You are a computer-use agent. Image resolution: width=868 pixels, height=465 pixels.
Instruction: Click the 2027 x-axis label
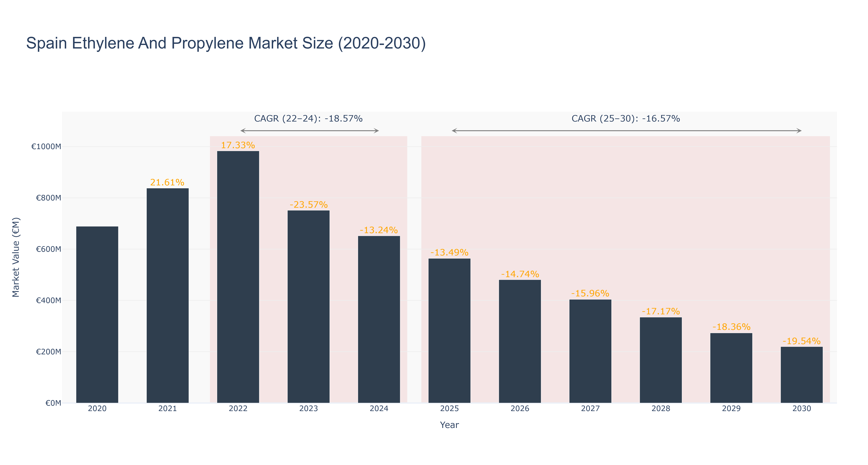[590, 409]
